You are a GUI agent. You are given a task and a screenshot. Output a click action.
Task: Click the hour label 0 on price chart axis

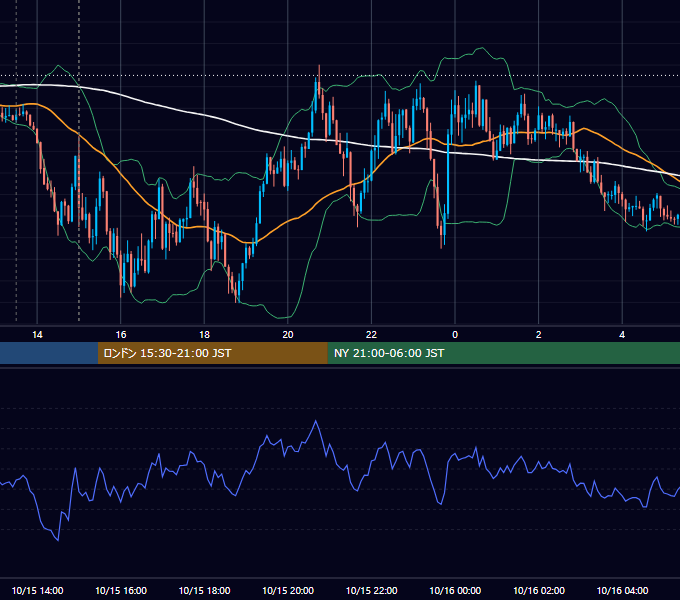coord(455,335)
